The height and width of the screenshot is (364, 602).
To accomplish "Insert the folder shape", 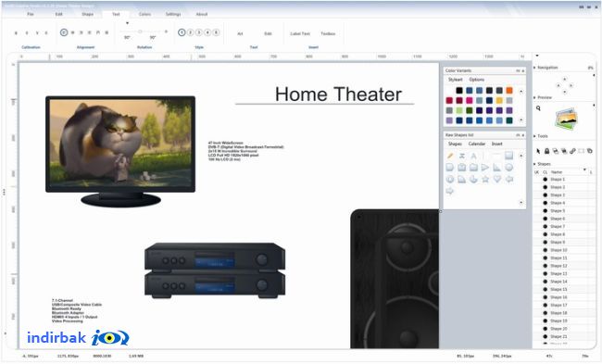I will pyautogui.click(x=473, y=168).
